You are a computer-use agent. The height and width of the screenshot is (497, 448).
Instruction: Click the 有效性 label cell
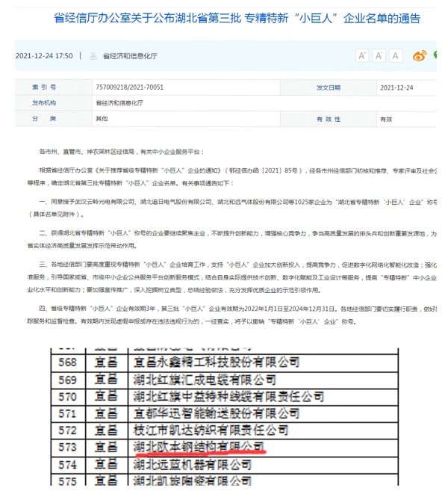tap(329, 119)
